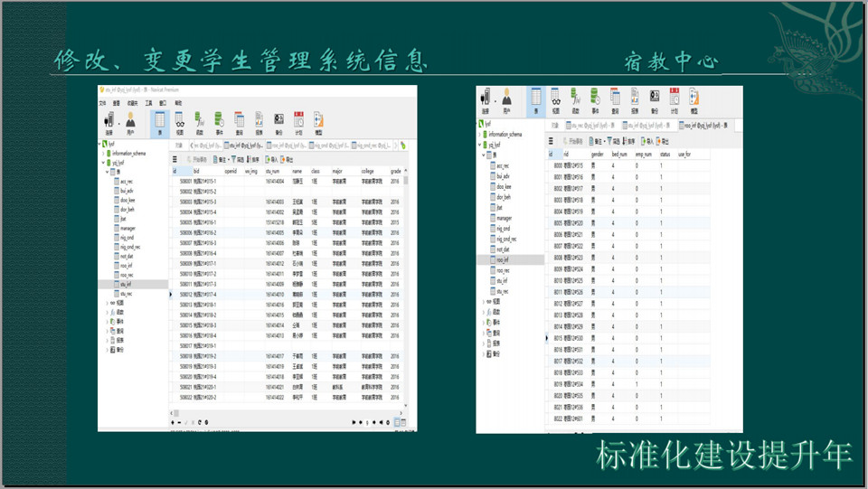The height and width of the screenshot is (489, 868).
Task: Click the Model icon in right Navicat toolbar
Action: [x=693, y=99]
